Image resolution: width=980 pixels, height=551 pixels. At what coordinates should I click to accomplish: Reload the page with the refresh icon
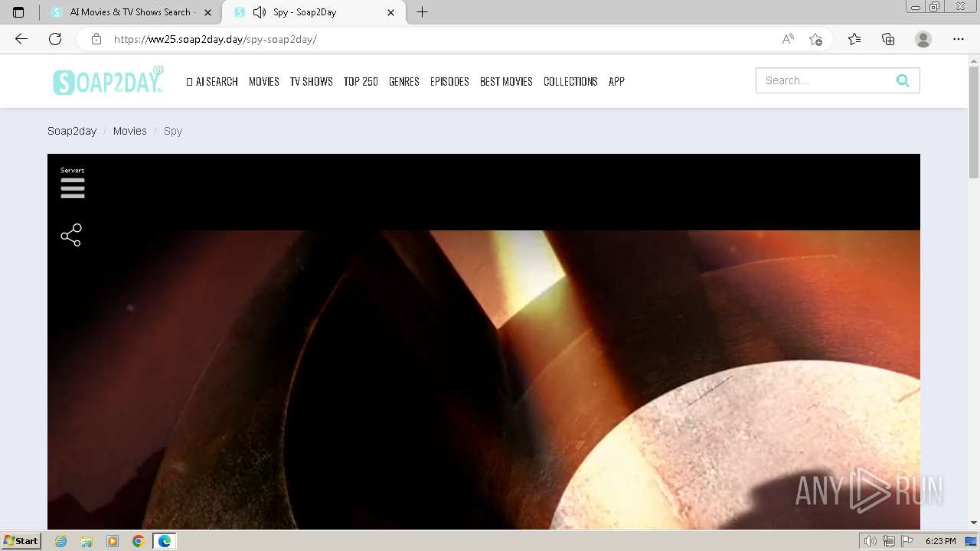(55, 39)
